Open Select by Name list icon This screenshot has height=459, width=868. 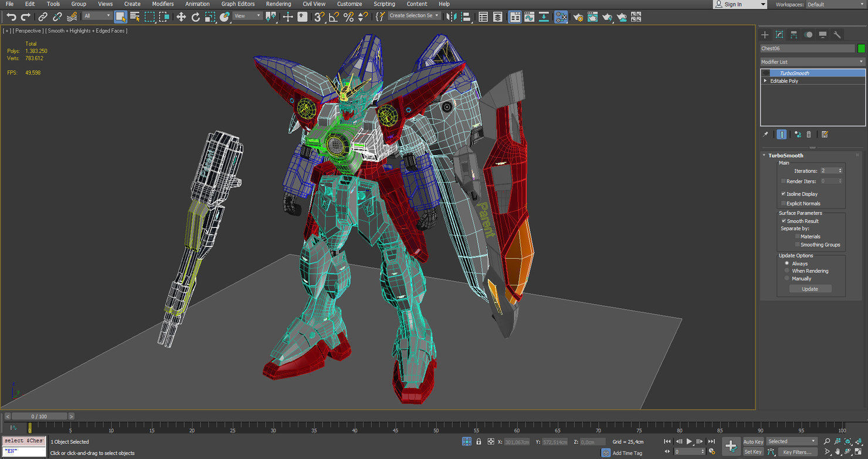pyautogui.click(x=135, y=17)
